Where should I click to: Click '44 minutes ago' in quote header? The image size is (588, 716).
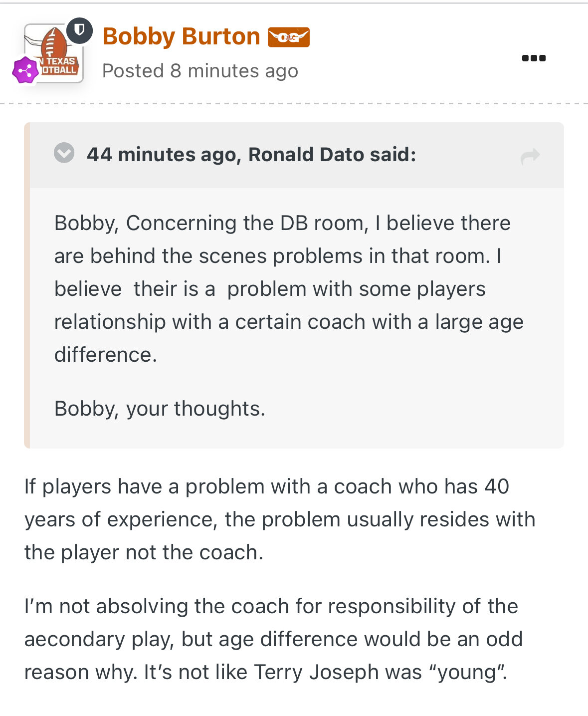[162, 155]
